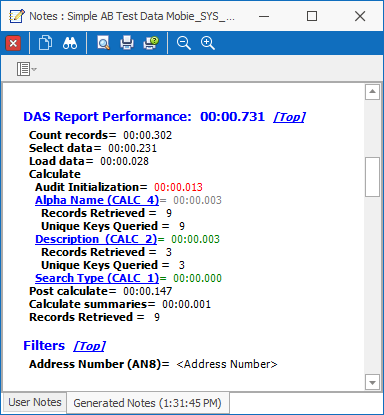Minimize the Notes window

[264, 16]
